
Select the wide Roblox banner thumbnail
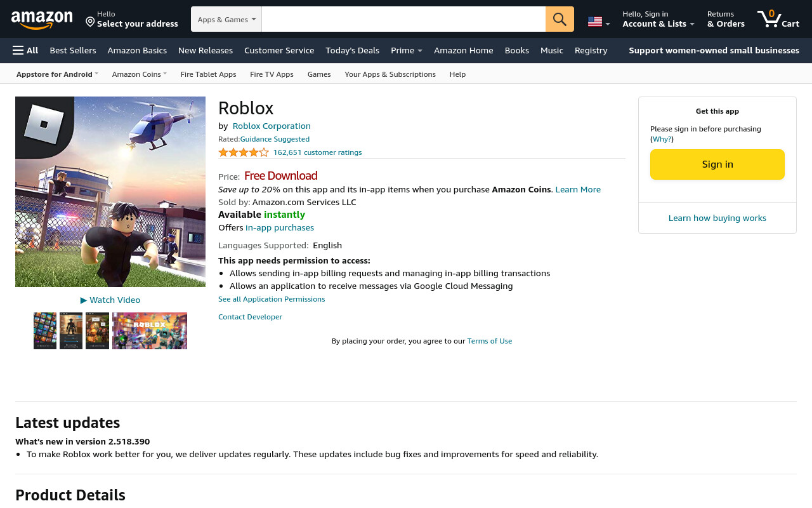pyautogui.click(x=150, y=331)
